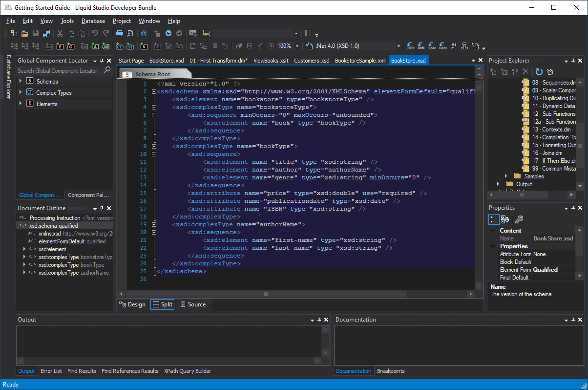Image resolution: width=588 pixels, height=390 pixels.
Task: Expand the Elements node in Component Locator
Action: click(21, 104)
